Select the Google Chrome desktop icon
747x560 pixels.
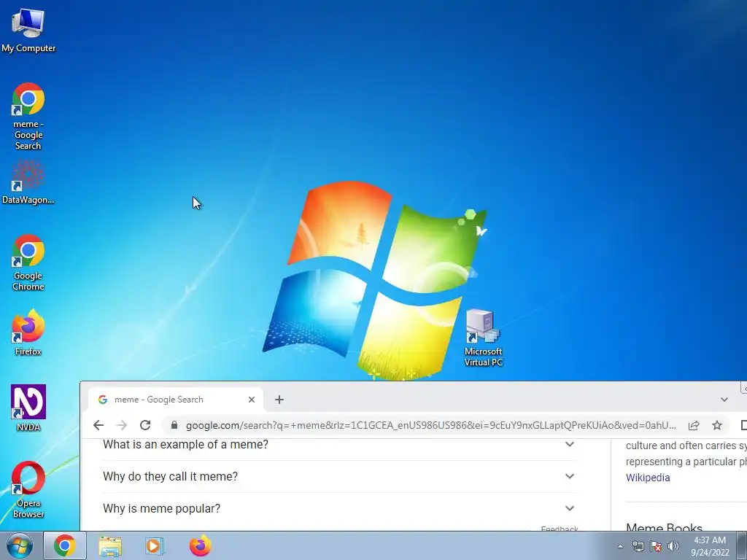coord(28,262)
